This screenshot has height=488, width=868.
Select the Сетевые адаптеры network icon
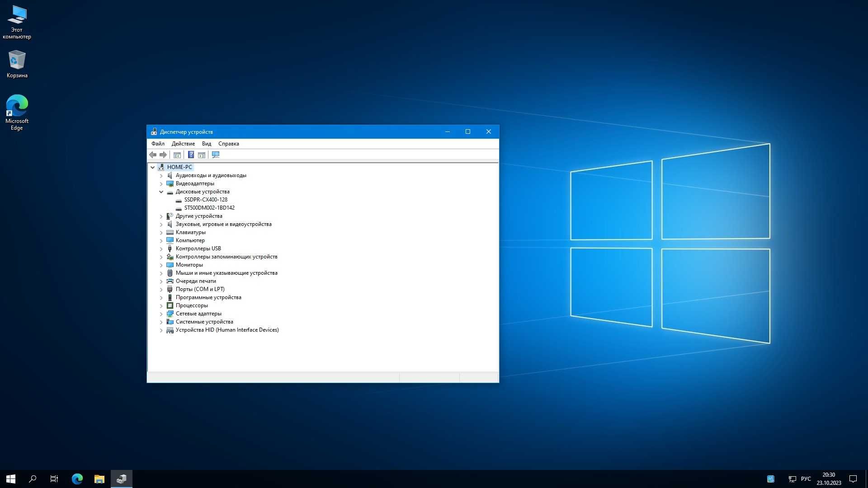click(170, 314)
